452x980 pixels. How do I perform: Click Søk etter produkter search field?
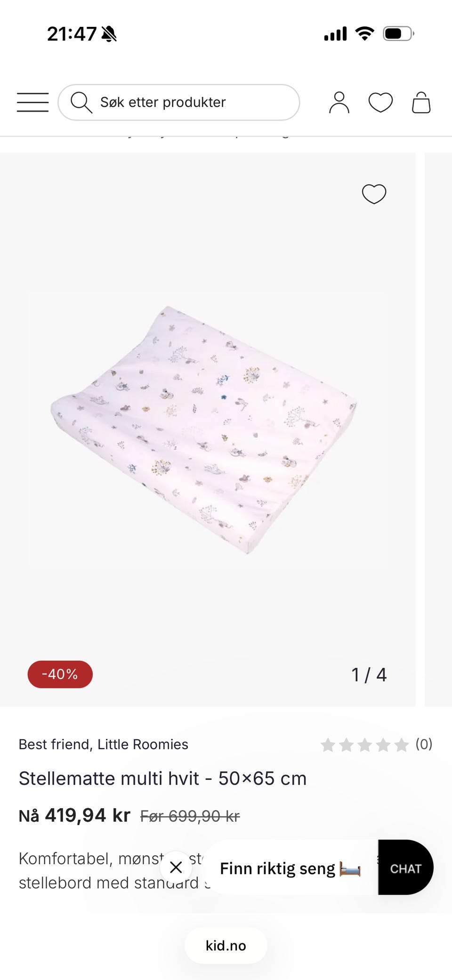click(x=179, y=102)
